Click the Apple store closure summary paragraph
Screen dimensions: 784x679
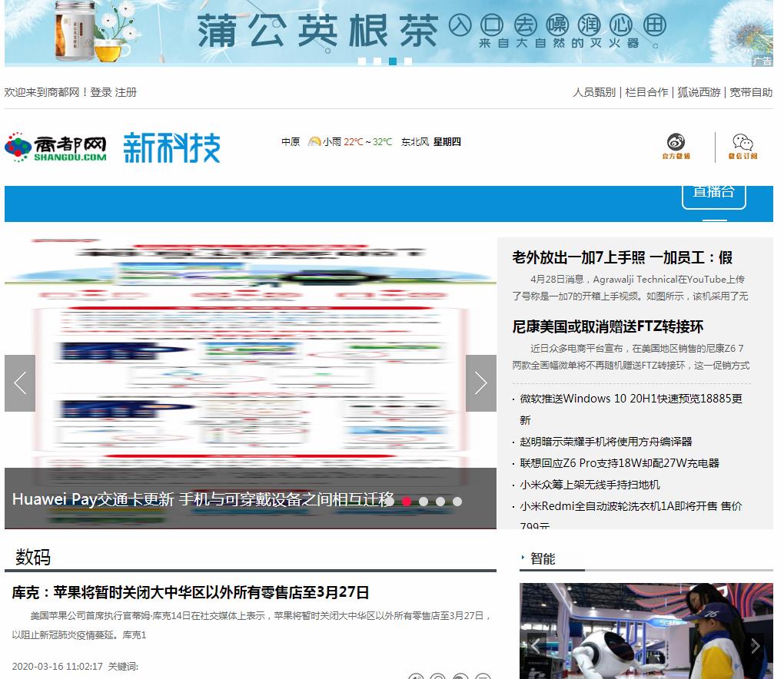click(x=251, y=625)
